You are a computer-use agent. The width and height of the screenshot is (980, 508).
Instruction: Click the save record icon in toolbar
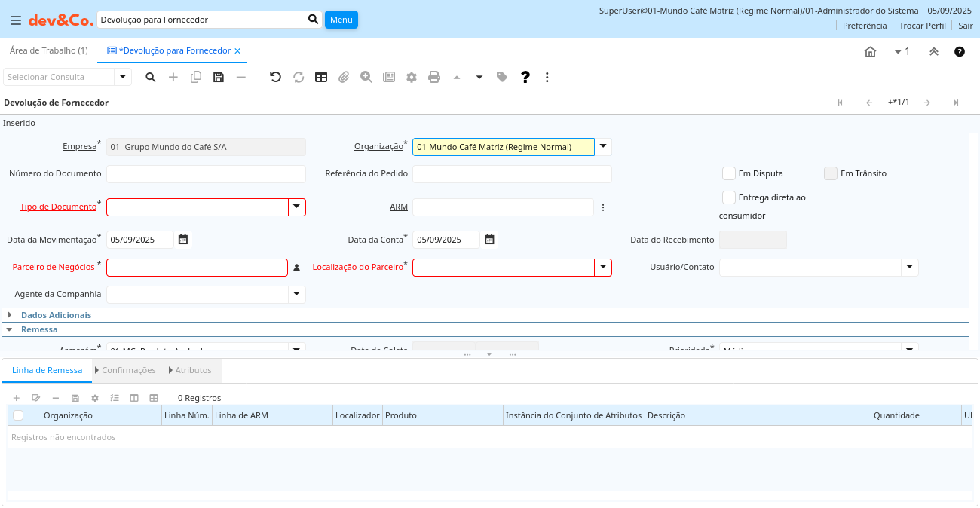(219, 77)
